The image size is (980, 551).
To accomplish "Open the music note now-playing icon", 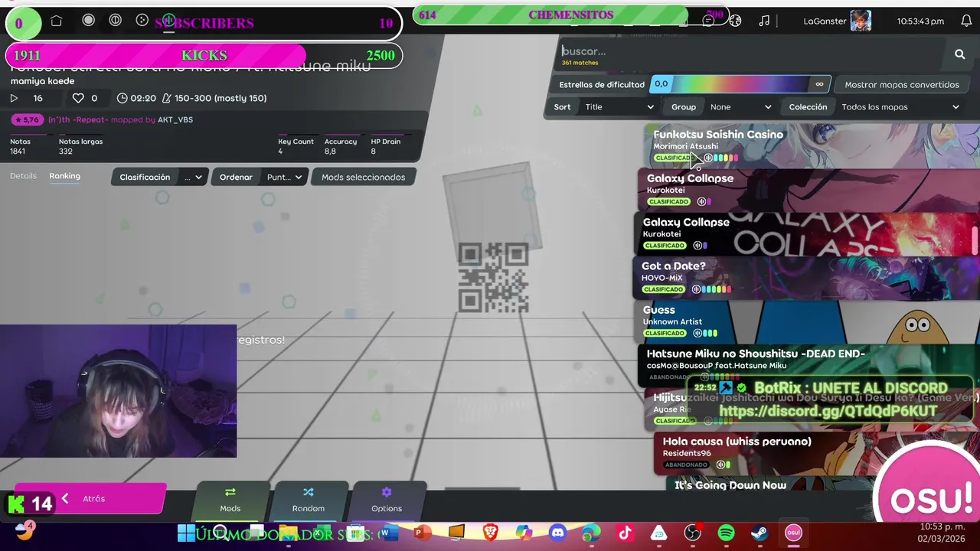I will [x=763, y=21].
